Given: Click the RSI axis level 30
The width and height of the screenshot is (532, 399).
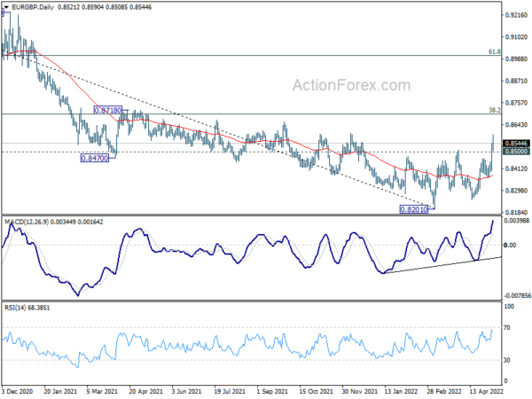Looking at the screenshot, I should [507, 360].
